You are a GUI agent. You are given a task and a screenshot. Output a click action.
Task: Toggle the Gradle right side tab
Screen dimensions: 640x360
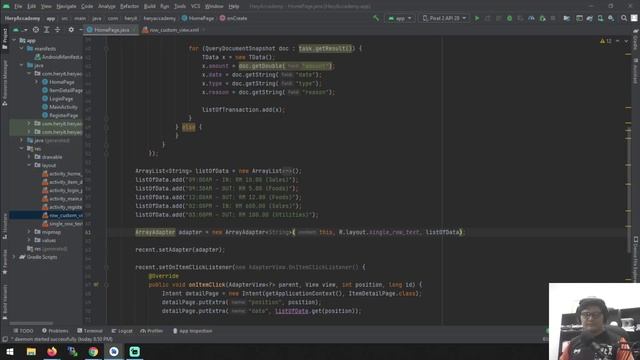pos(636,40)
